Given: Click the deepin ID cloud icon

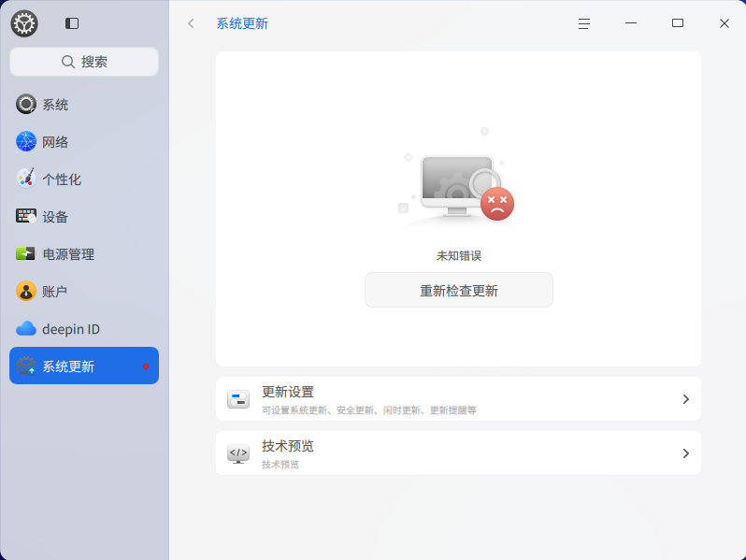Looking at the screenshot, I should point(25,329).
